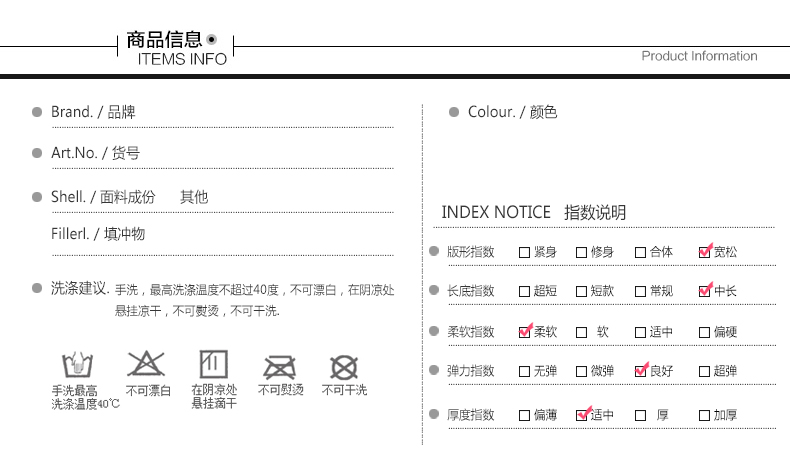Screen dimensions: 790x460
Task: Click the 其他 fabric value
Action: (x=194, y=197)
